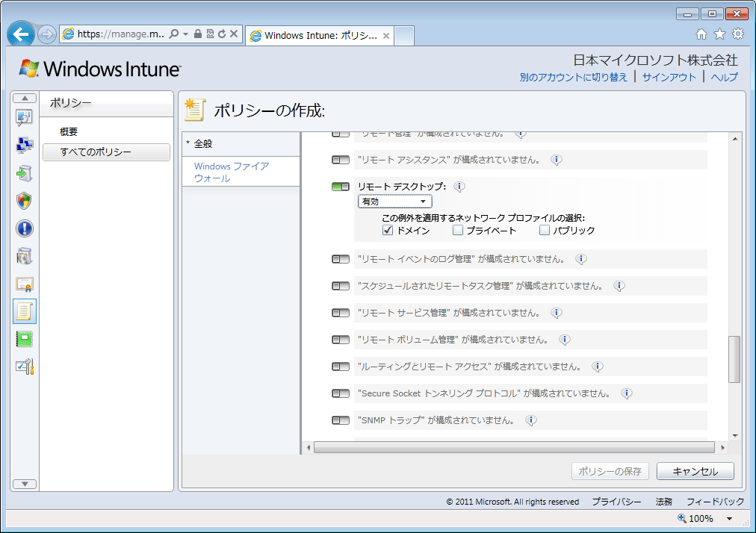Toggle the SNMP トラップ switch
The height and width of the screenshot is (533, 756).
pyautogui.click(x=341, y=420)
